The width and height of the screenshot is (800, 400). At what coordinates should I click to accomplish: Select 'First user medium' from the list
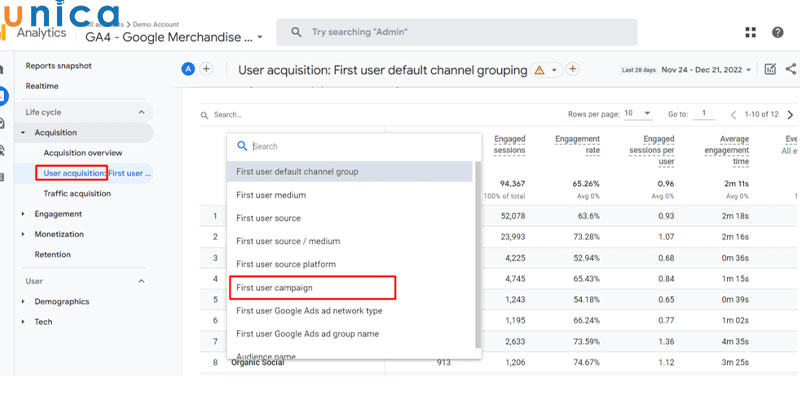click(x=270, y=195)
